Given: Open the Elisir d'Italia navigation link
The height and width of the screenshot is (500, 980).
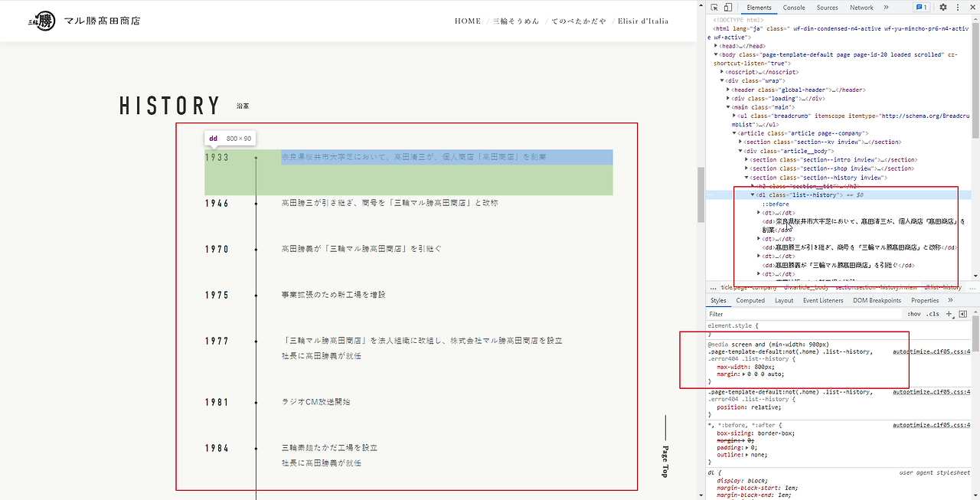Looking at the screenshot, I should coord(643,21).
